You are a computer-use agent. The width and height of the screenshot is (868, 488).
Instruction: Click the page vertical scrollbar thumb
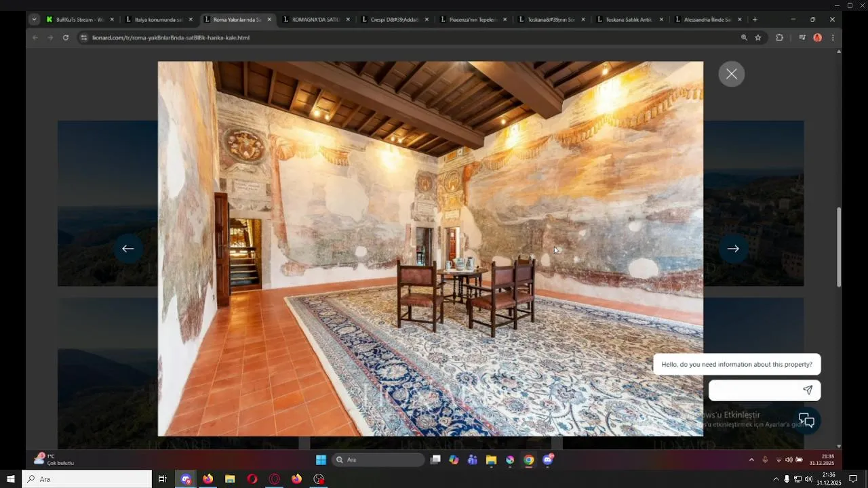[839, 247]
